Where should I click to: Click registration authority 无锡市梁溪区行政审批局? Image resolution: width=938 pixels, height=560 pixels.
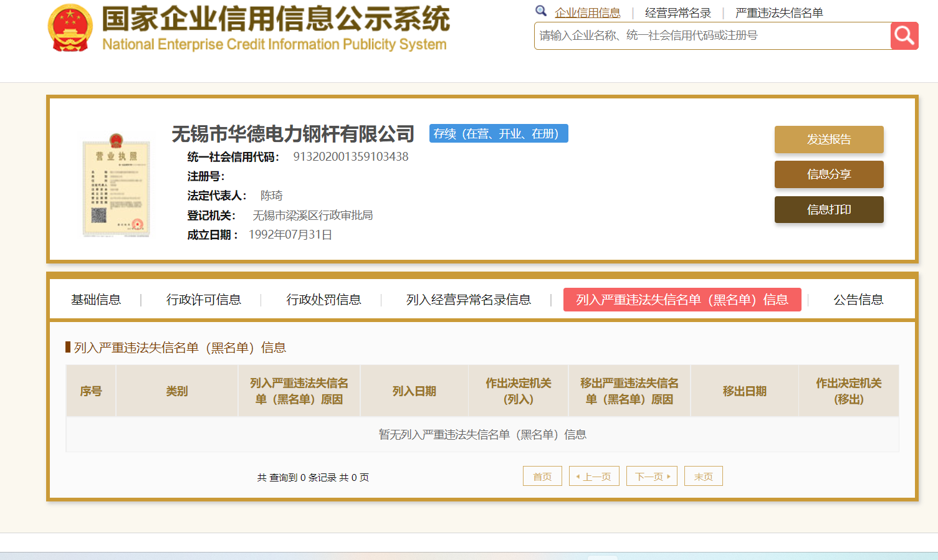pos(313,215)
